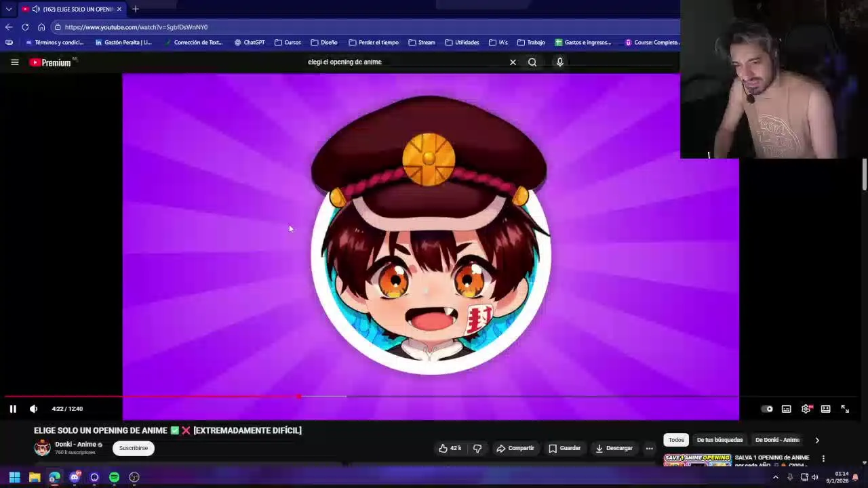
Task: Subscribe to Donki - Anime channel
Action: point(134,448)
